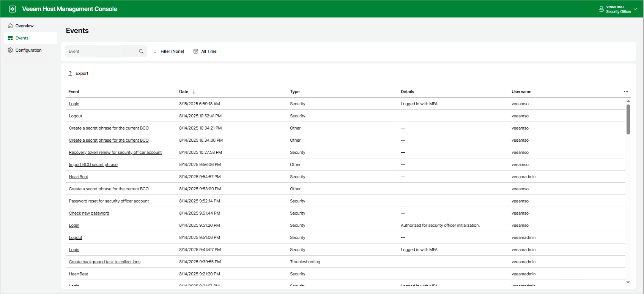Click the events list vertical scrollbar thumb
Screen dimensions: 644x294
pyautogui.click(x=628, y=119)
